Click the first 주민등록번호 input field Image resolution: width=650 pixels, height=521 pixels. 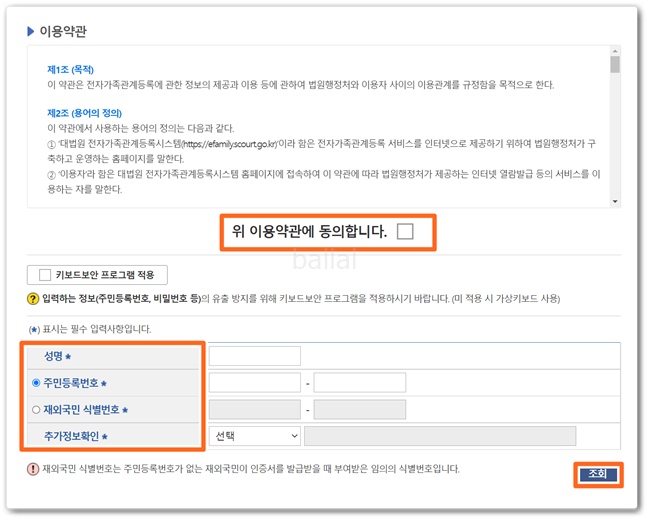(255, 383)
